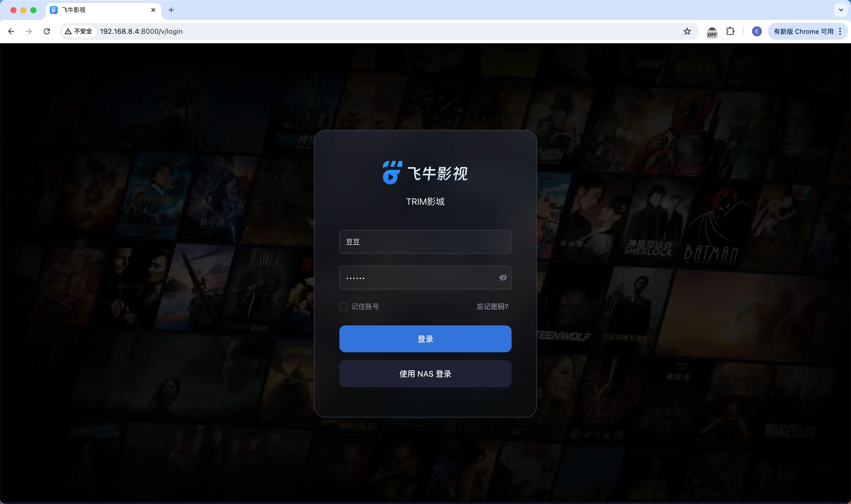Open 有新版 Chrome 可用 update menu
This screenshot has height=504, width=851.
(x=803, y=31)
